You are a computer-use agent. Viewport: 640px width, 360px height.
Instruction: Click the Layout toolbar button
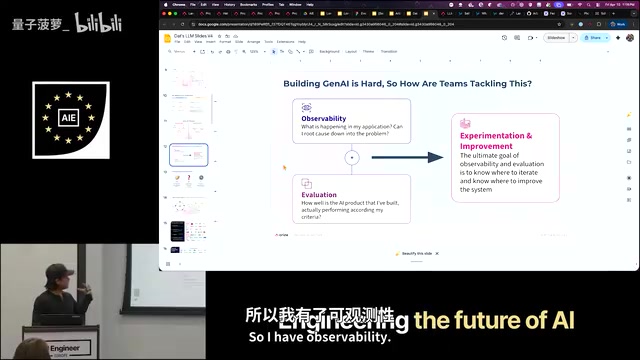(351, 52)
